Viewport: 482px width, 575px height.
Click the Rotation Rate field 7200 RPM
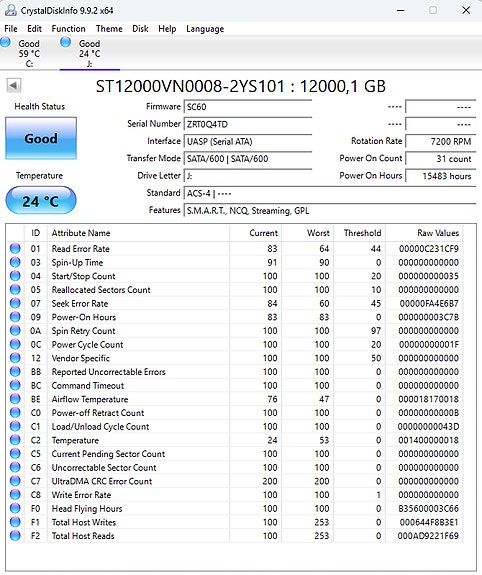pyautogui.click(x=441, y=141)
